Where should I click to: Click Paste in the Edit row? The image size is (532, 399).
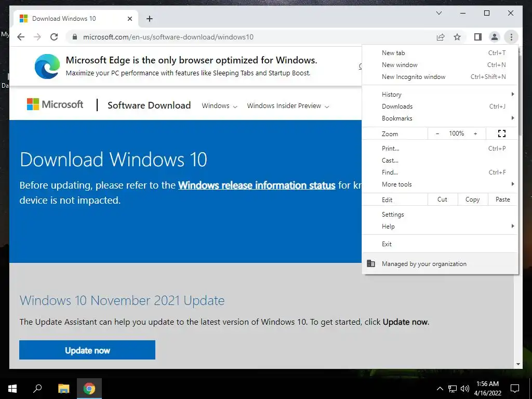tap(502, 199)
